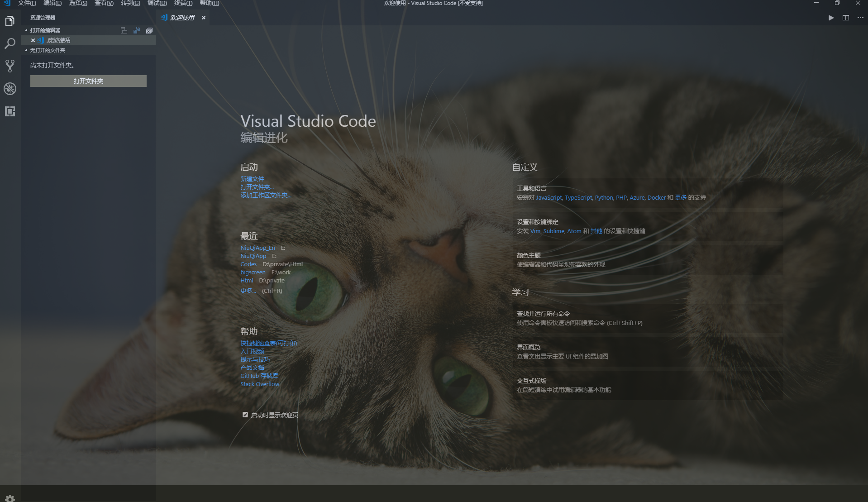
Task: Open the Source Control view
Action: pos(10,66)
